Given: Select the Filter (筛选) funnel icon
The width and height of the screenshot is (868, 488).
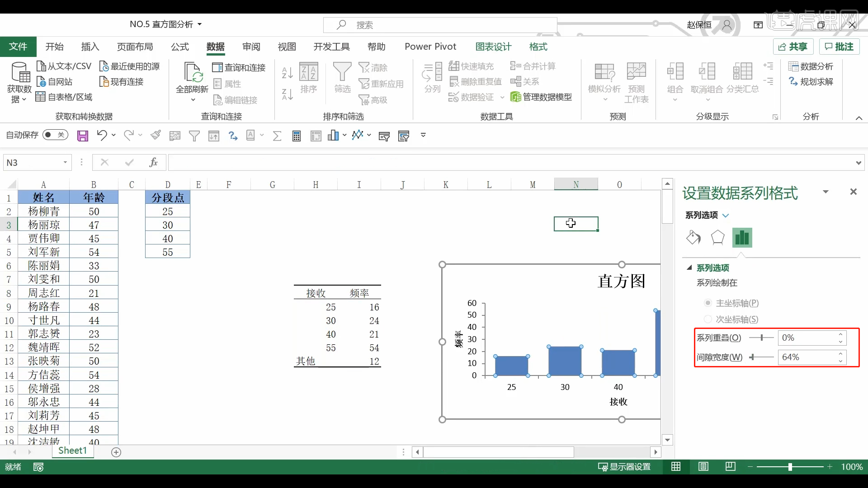Looking at the screenshot, I should tap(342, 75).
